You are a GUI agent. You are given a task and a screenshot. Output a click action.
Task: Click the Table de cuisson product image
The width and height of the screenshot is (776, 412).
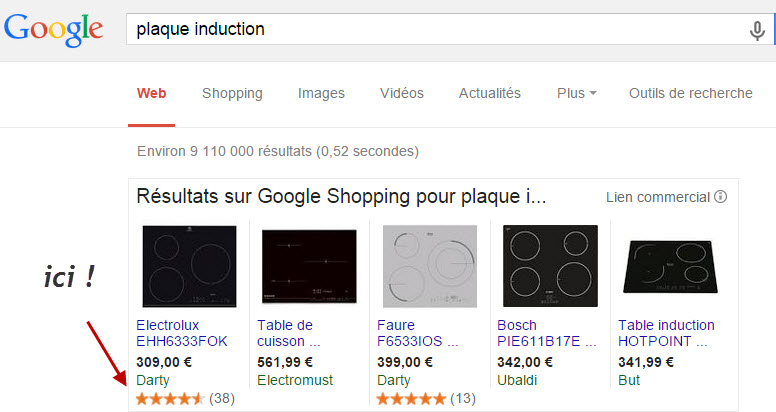pos(309,266)
